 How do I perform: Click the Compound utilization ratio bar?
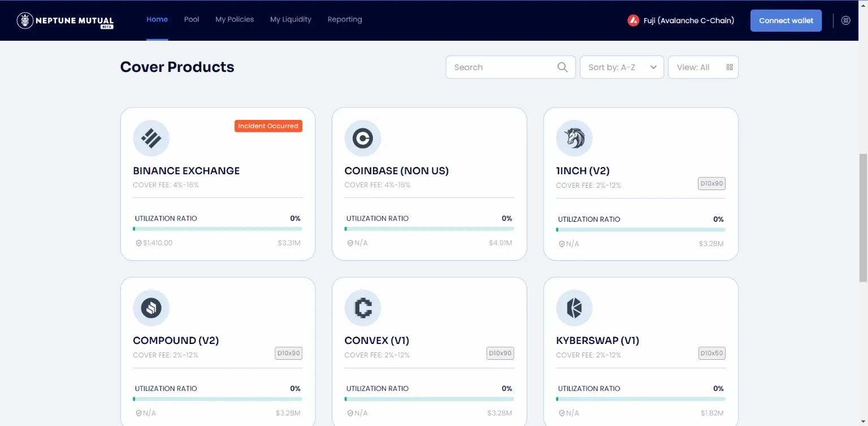tap(218, 399)
